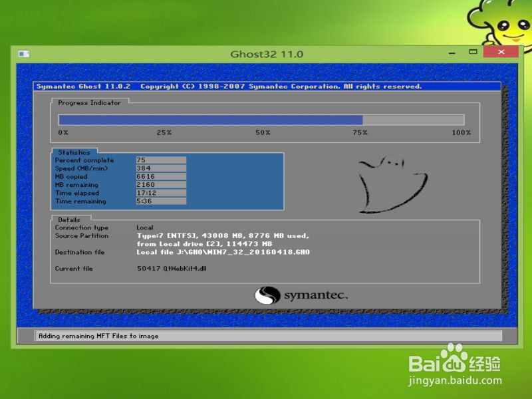This screenshot has height=399, width=532.
Task: Click the 'Details' group title
Action: 69,220
